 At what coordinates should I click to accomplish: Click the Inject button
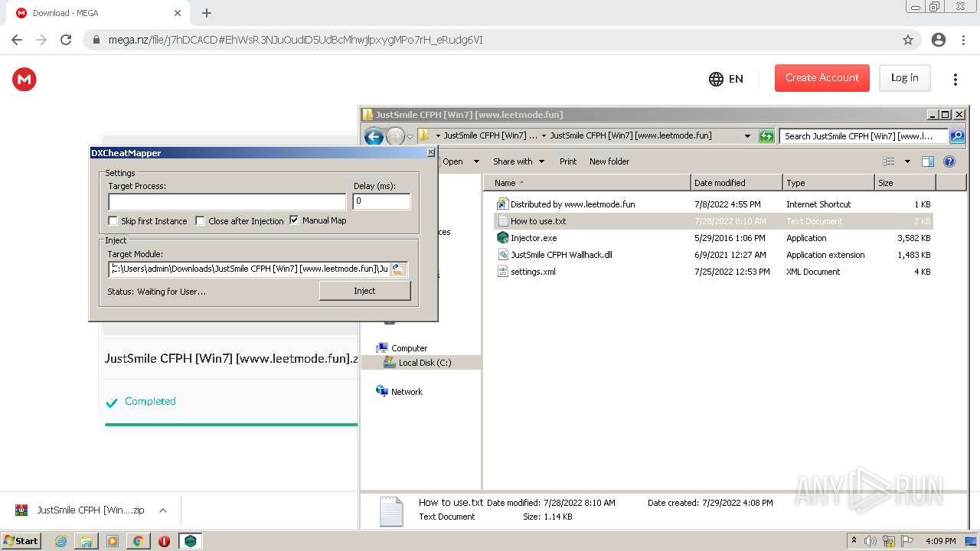point(364,291)
